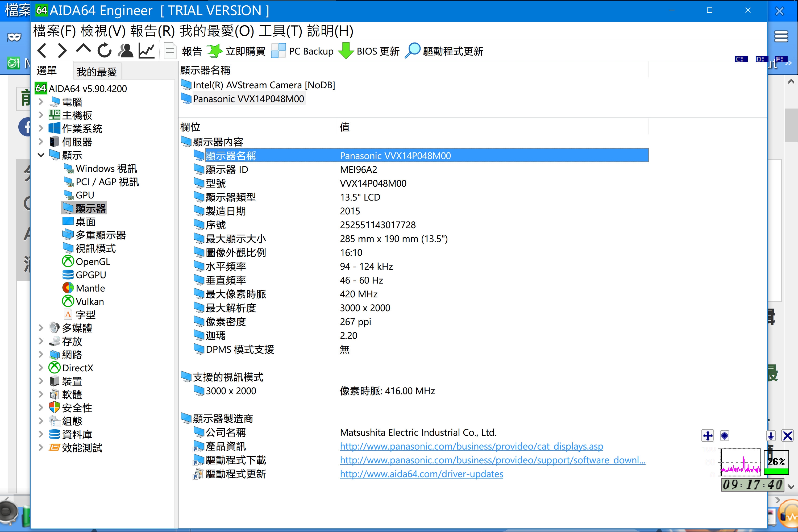798x532 pixels.
Task: Click the 立即購買 buy now button
Action: [236, 51]
